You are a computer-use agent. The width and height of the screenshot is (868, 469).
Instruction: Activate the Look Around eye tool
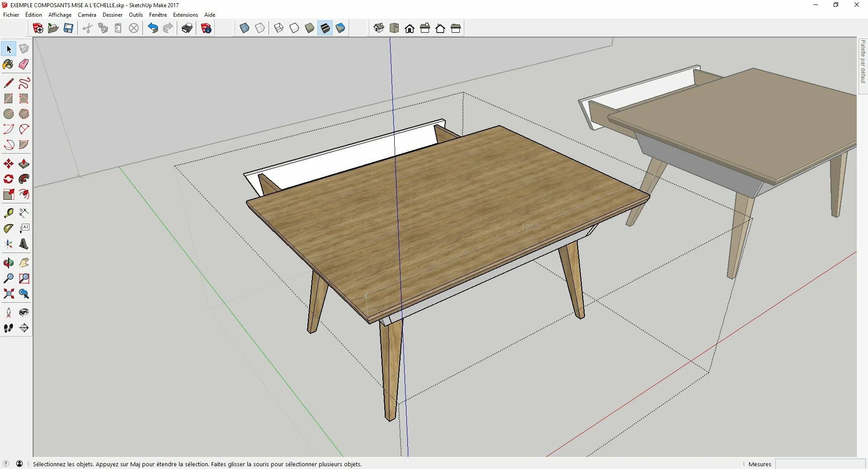point(24,312)
